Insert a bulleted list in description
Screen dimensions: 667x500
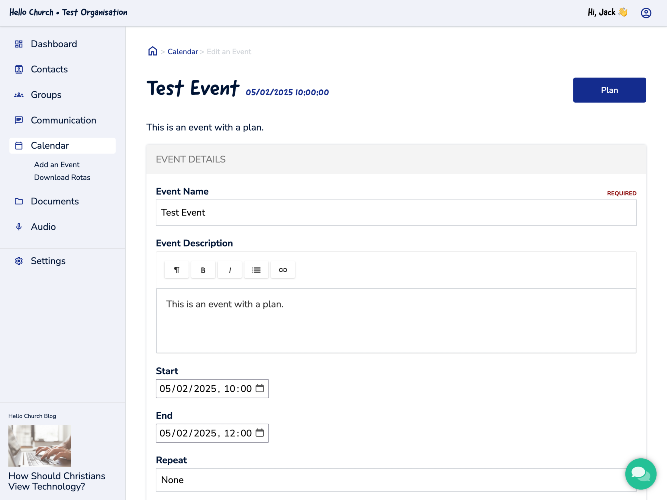[x=256, y=270]
